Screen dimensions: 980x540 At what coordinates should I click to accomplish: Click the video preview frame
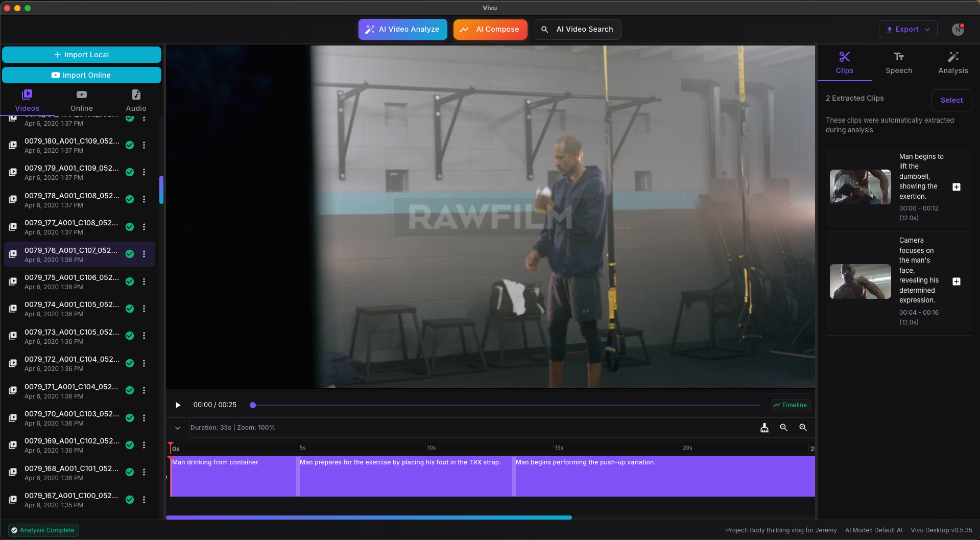pos(490,217)
